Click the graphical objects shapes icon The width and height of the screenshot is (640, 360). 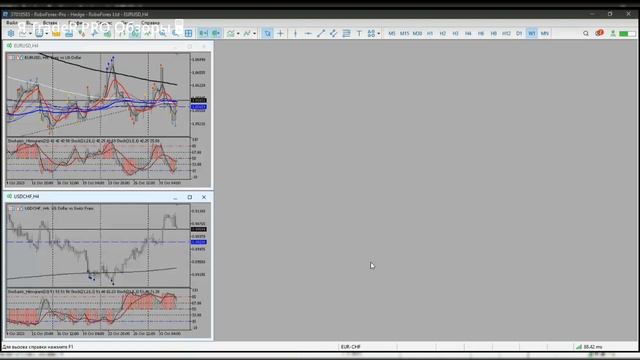pyautogui.click(x=371, y=33)
